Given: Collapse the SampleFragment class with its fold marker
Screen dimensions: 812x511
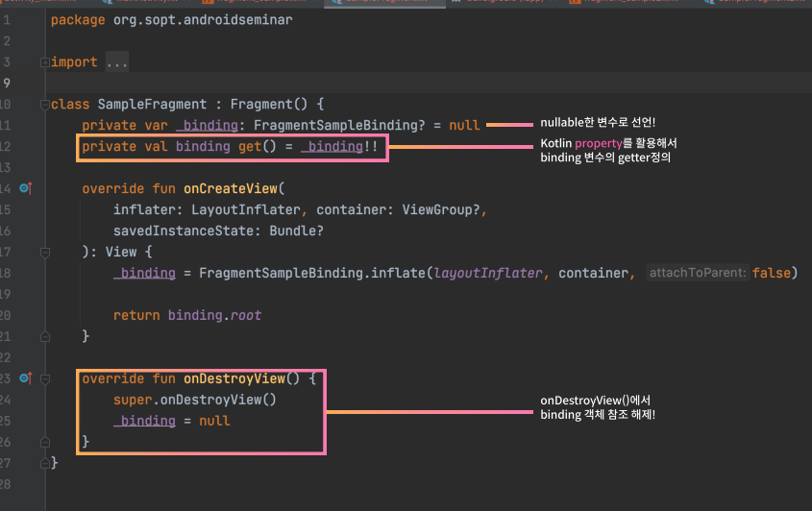Looking at the screenshot, I should [45, 105].
